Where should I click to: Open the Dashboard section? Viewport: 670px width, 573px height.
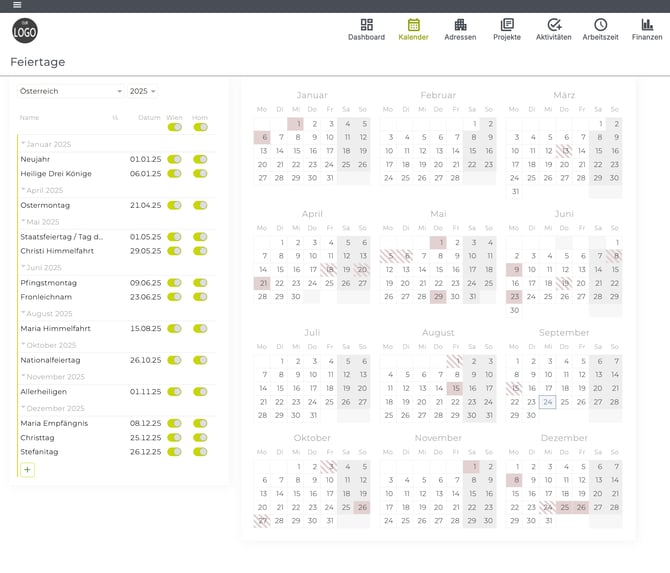click(x=366, y=29)
